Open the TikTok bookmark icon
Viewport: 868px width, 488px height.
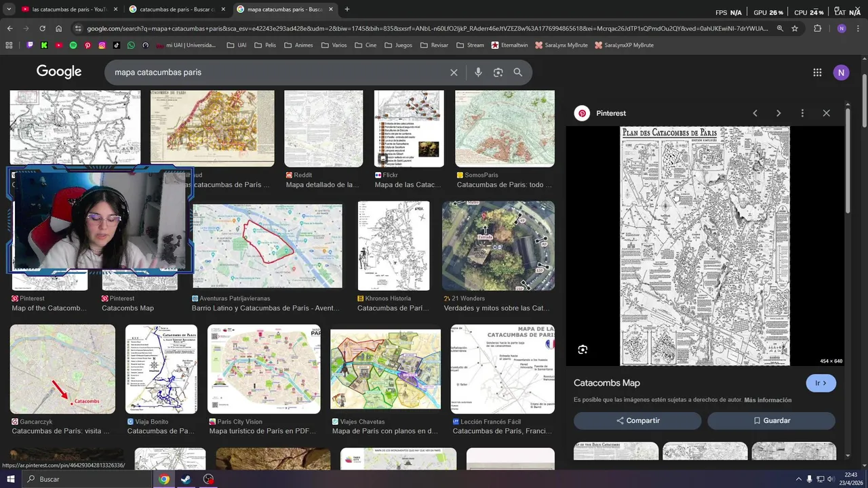[x=117, y=45]
